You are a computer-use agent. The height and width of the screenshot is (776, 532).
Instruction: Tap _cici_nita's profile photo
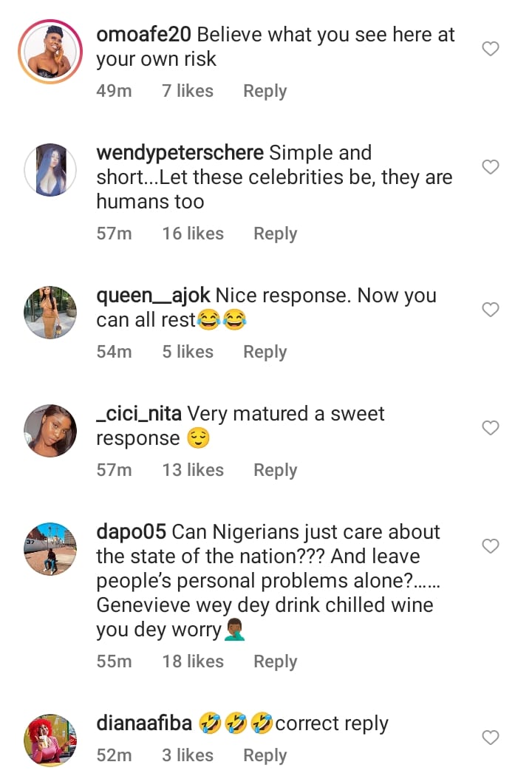click(x=50, y=430)
